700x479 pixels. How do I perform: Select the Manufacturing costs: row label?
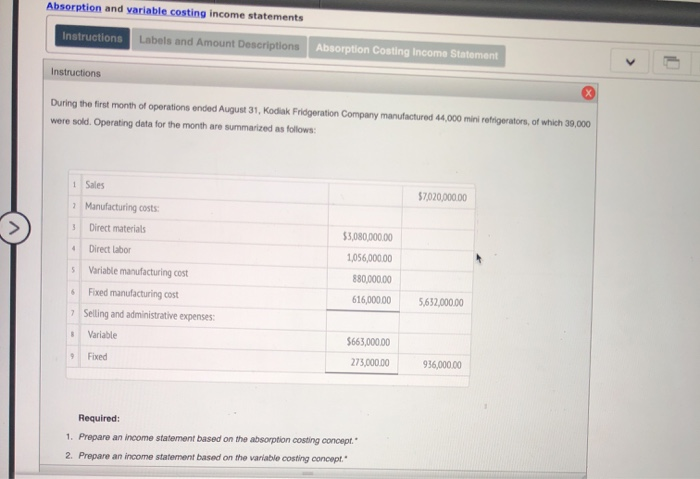coord(122,207)
